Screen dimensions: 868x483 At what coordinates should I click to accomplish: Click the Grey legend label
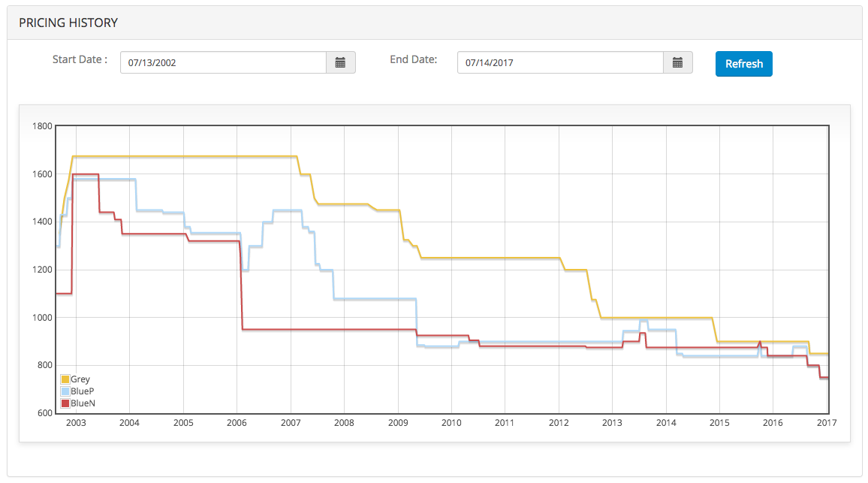click(x=80, y=379)
